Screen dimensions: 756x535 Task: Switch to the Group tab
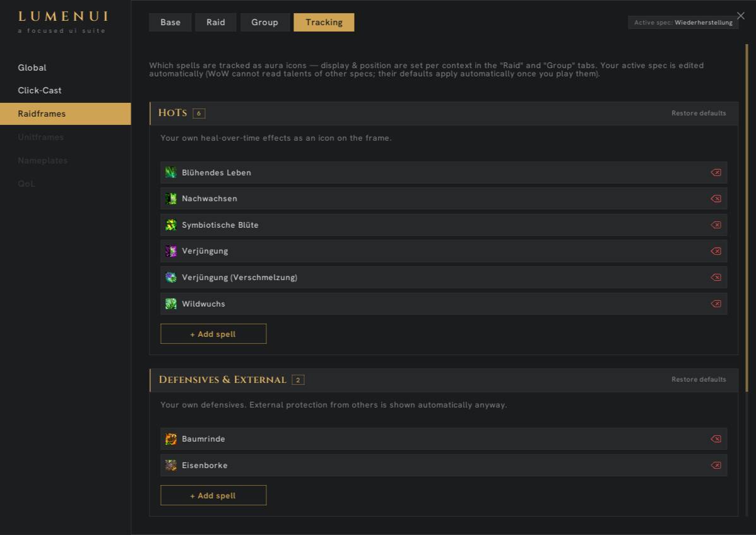pyautogui.click(x=264, y=22)
